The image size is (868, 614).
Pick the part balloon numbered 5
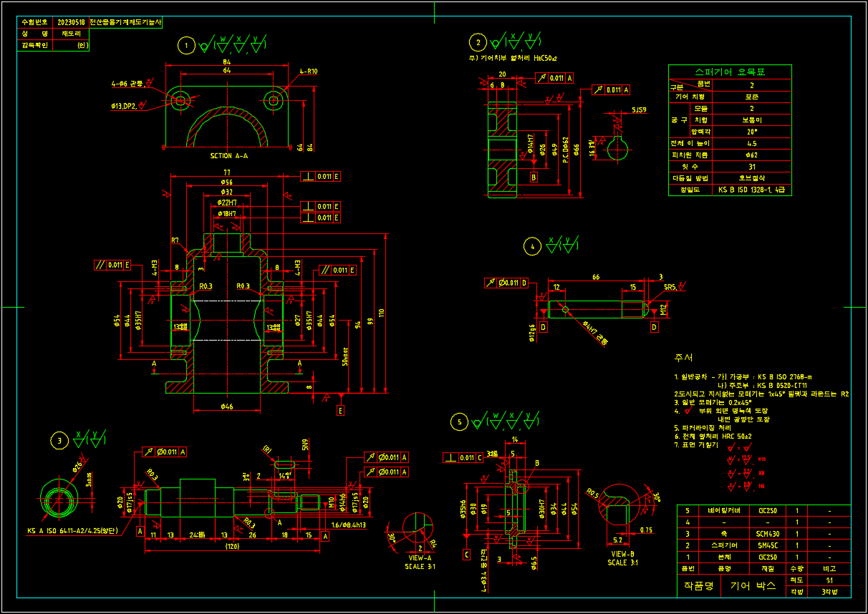click(458, 422)
